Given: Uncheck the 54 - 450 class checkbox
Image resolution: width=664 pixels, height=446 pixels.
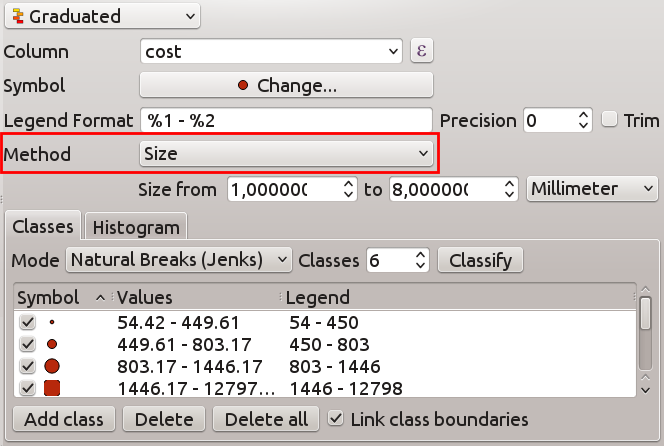Looking at the screenshot, I should 27,323.
